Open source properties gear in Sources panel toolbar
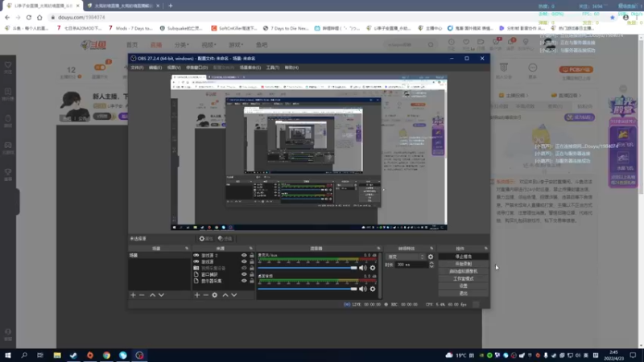The width and height of the screenshot is (644, 362). (215, 295)
